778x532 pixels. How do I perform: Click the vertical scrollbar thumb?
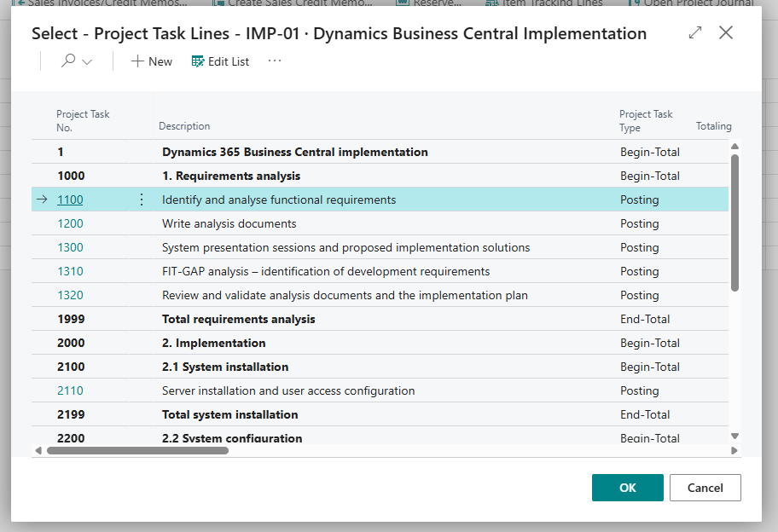[x=734, y=223]
